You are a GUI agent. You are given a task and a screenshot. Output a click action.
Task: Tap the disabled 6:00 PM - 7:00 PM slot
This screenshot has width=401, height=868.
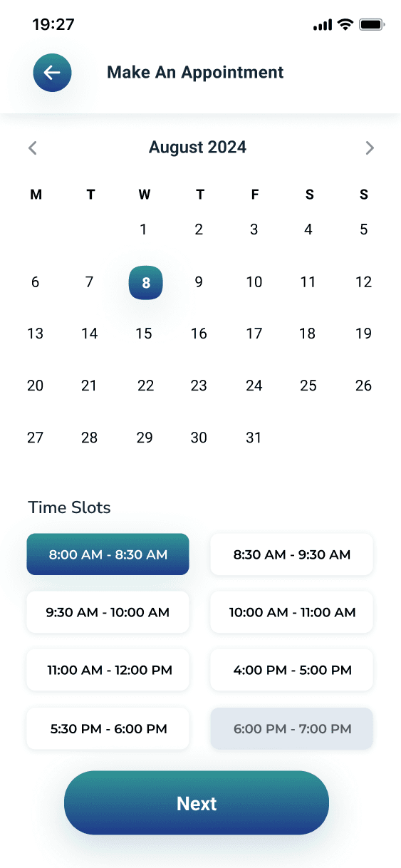292,728
